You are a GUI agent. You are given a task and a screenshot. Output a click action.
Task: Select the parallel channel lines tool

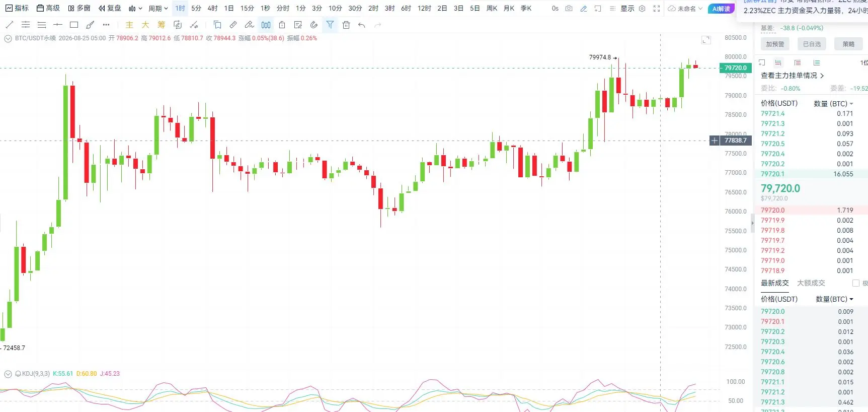coord(26,24)
